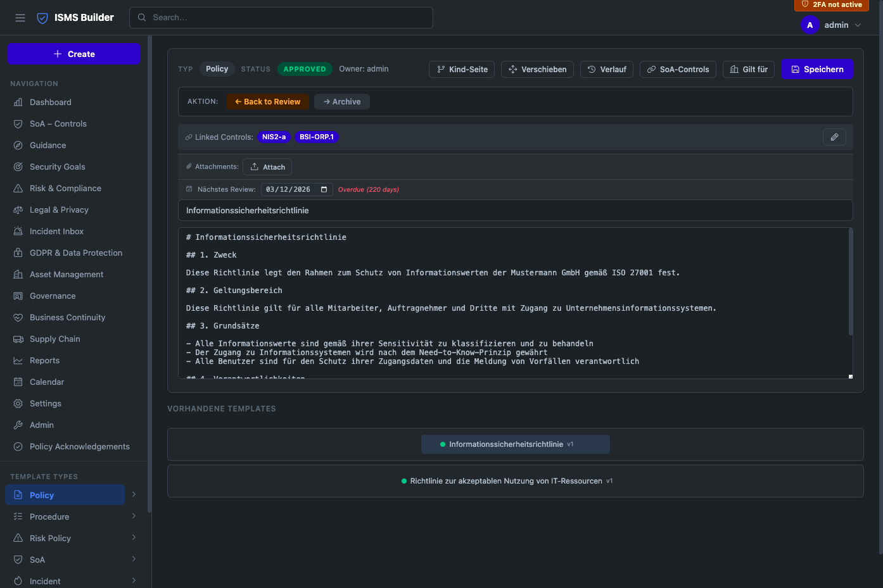Image resolution: width=883 pixels, height=588 pixels.
Task: Click the admin avatar circle
Action: tap(810, 25)
